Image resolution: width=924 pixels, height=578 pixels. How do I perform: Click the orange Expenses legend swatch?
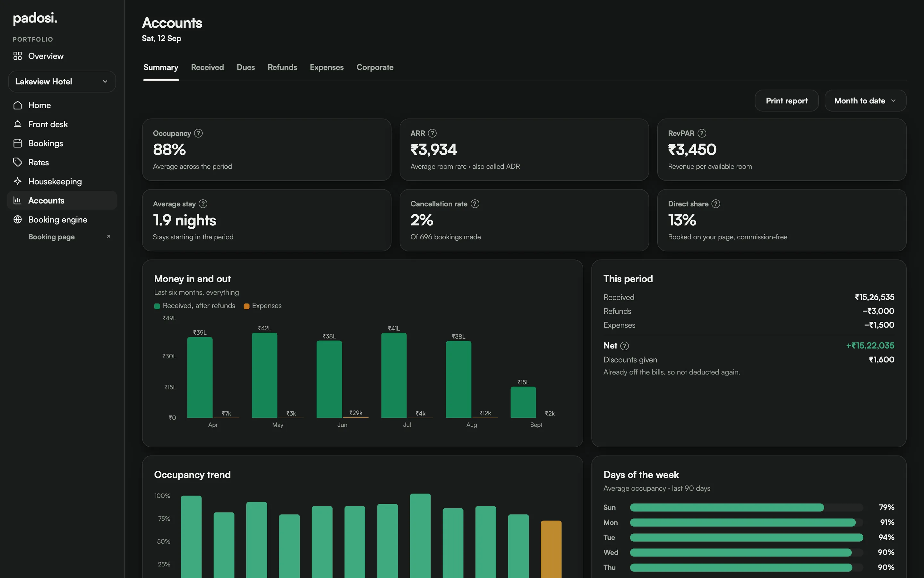tap(246, 306)
